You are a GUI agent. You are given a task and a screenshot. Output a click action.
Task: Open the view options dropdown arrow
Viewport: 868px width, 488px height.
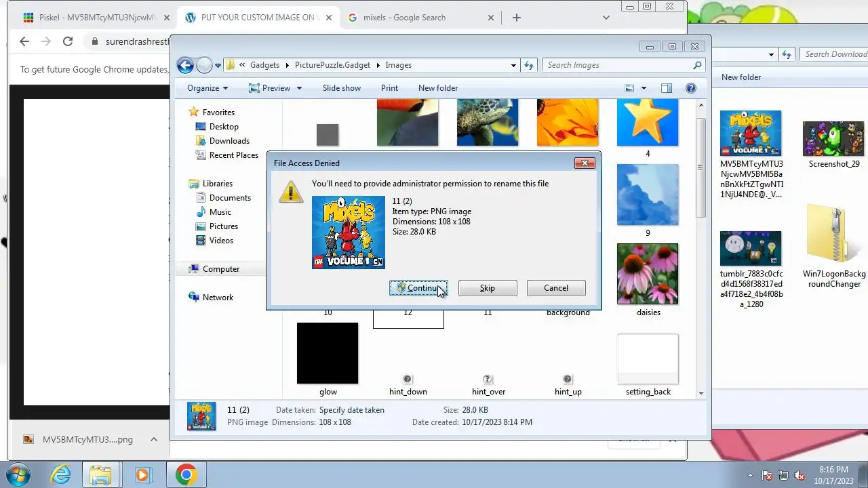[x=644, y=88]
